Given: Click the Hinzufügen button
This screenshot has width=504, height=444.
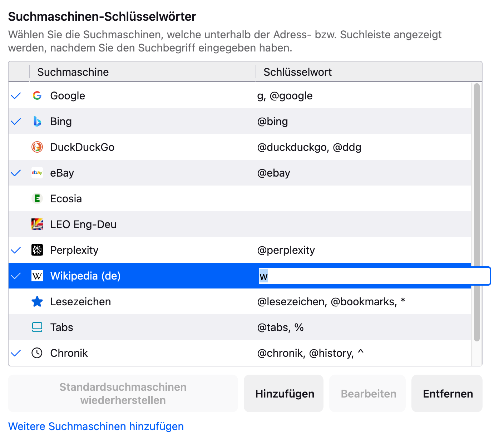Looking at the screenshot, I should click(x=285, y=394).
